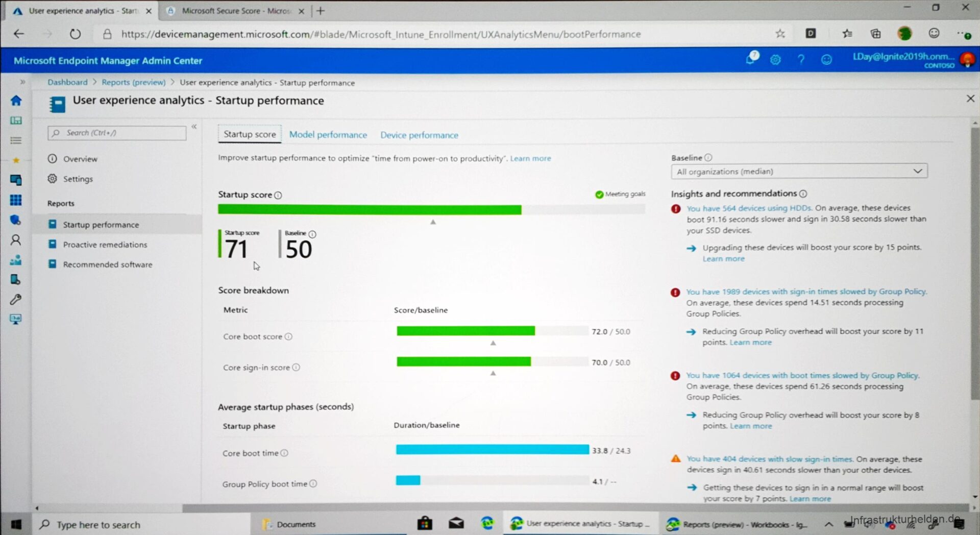The height and width of the screenshot is (535, 980).
Task: Open portal settings gear in header
Action: point(775,60)
